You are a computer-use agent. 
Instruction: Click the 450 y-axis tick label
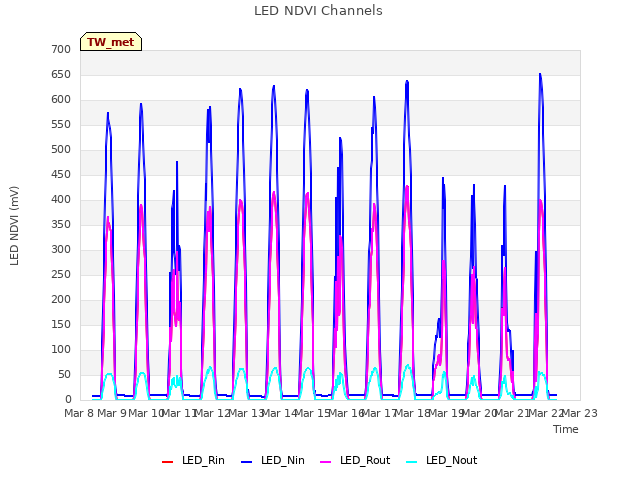click(61, 174)
